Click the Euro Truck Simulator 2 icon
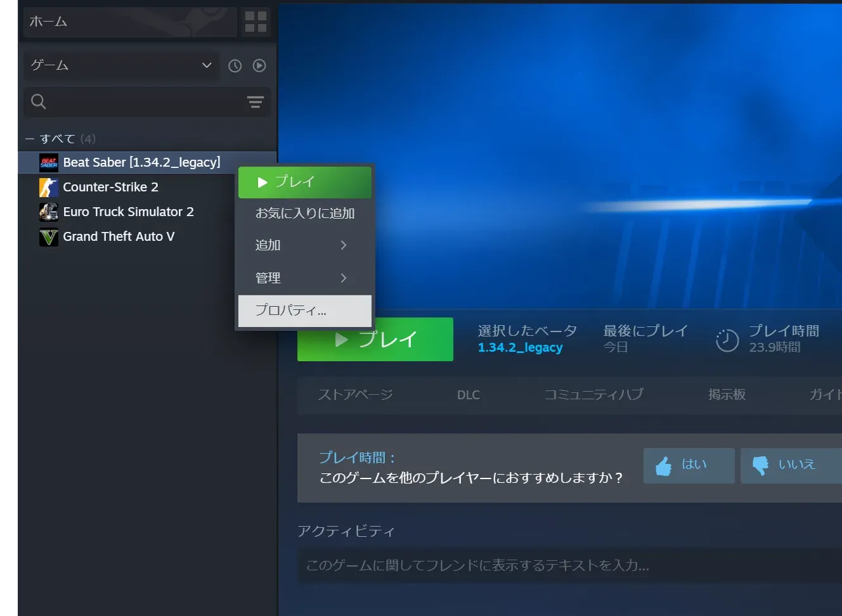The image size is (842, 616). [48, 212]
